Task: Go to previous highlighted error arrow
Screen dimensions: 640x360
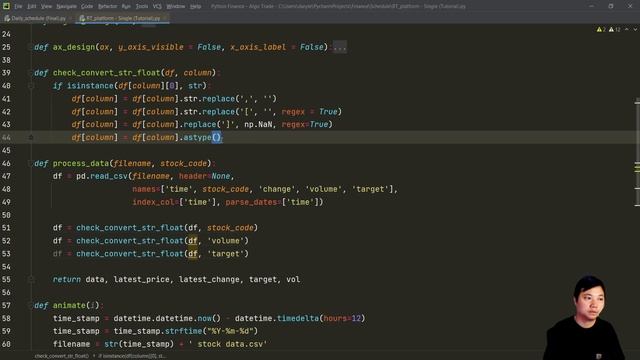Action: (x=627, y=30)
